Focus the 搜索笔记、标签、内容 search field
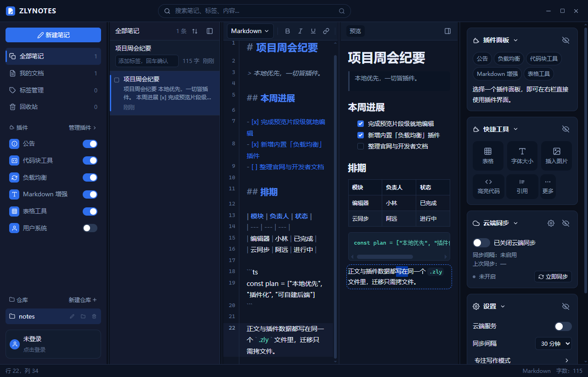588x377 pixels. [254, 11]
